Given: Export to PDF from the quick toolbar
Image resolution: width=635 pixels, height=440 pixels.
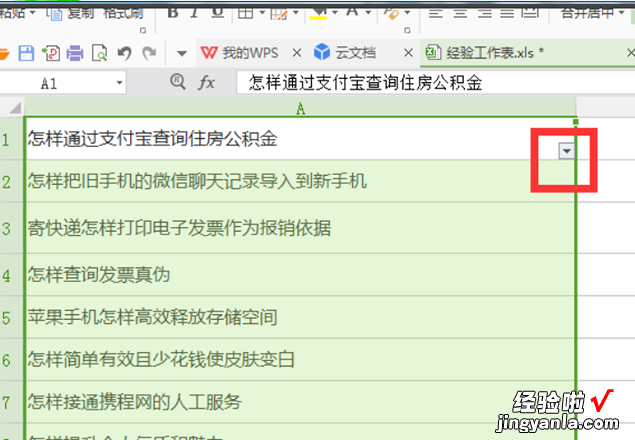Looking at the screenshot, I should (x=51, y=53).
